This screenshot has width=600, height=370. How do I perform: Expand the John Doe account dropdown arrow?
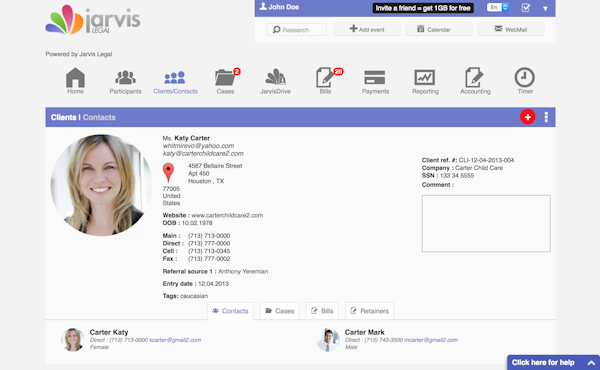coord(545,8)
